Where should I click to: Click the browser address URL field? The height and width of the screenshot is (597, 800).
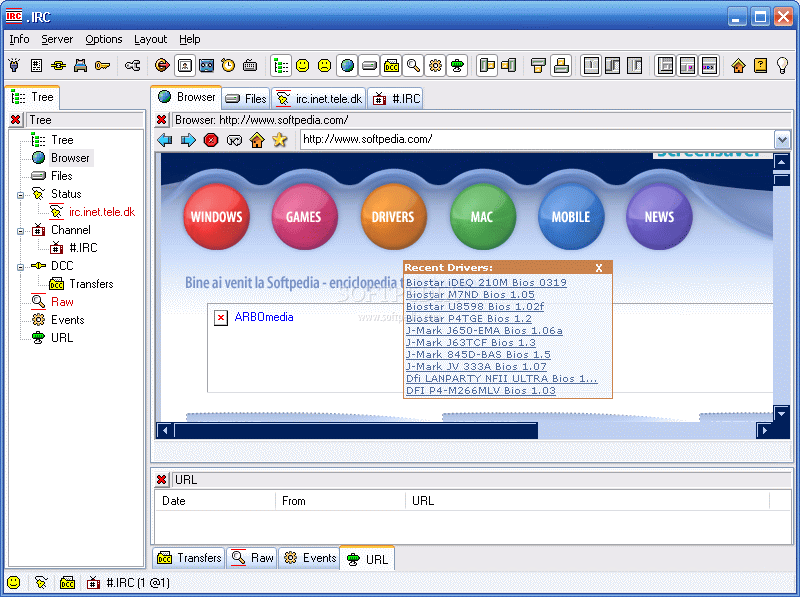tap(537, 139)
